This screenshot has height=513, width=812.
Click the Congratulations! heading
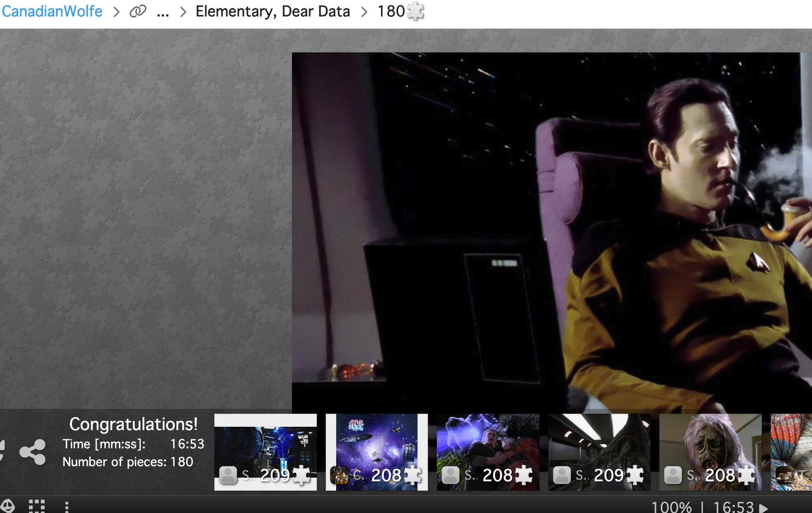(x=133, y=424)
